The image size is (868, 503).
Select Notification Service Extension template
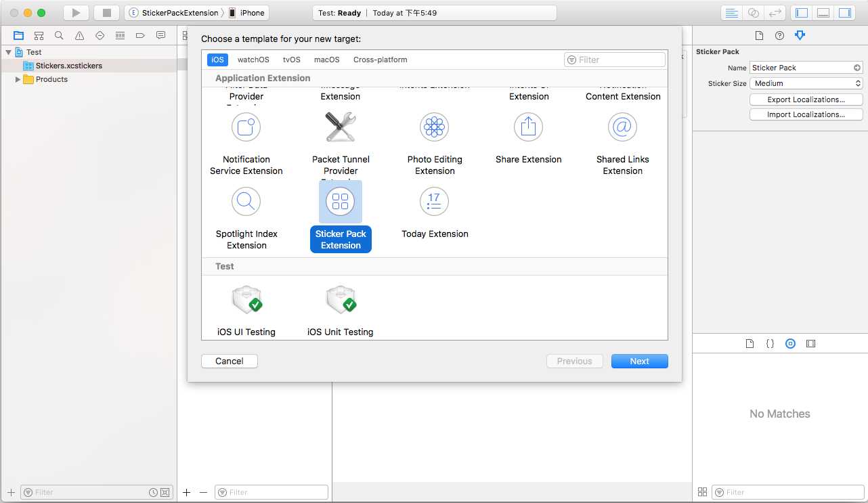(x=246, y=144)
